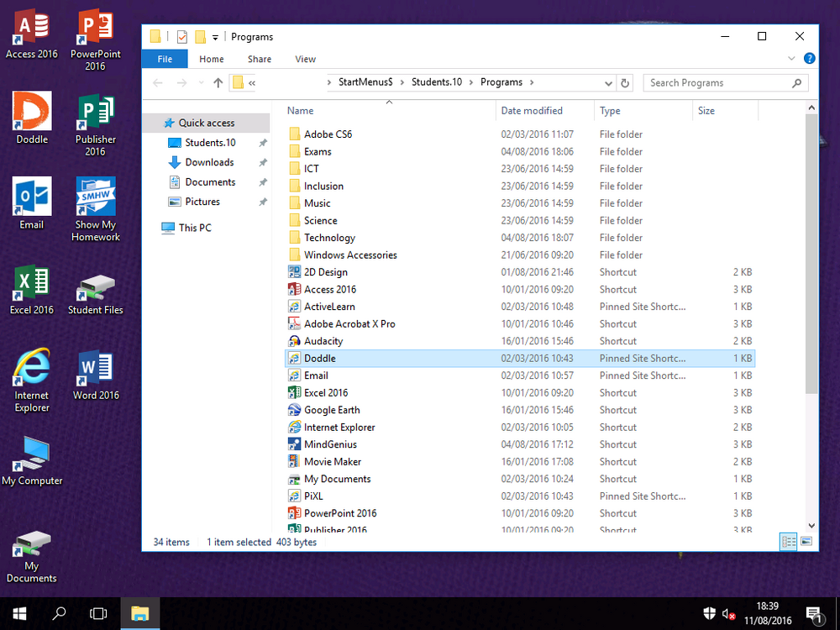Open recent locations dropdown arrow
Viewport: 840px width, 630px height.
coord(201,82)
